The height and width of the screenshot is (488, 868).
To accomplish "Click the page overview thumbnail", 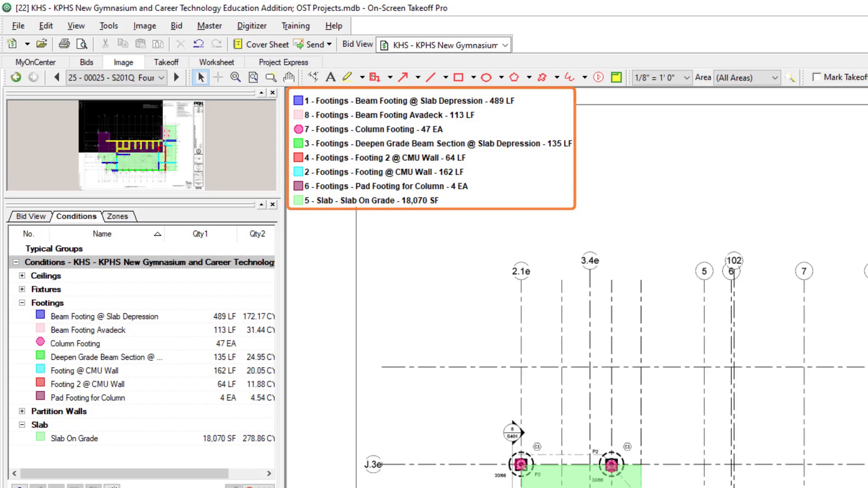I will point(141,145).
